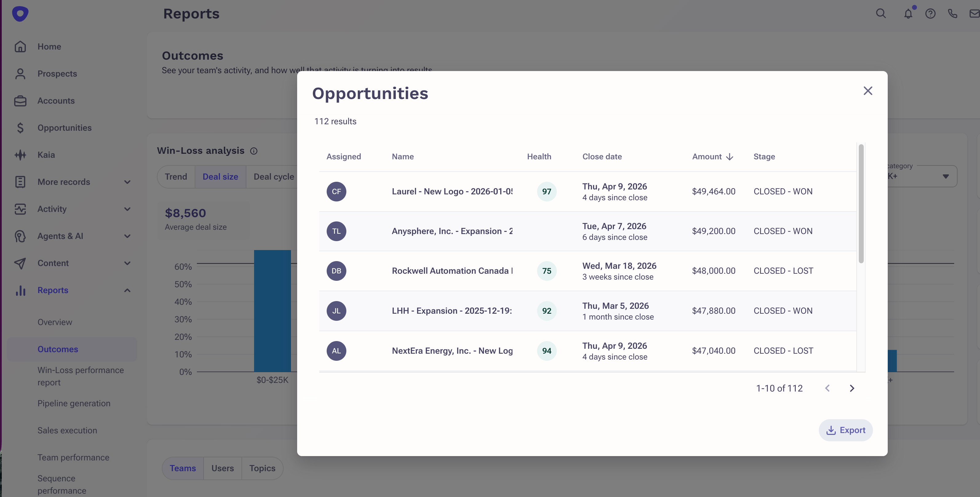
Task: Open the Laurel - New Logo opportunity
Action: pos(452,192)
